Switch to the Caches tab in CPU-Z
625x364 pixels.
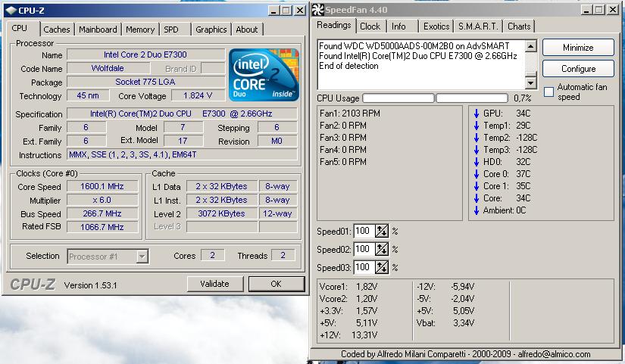[57, 30]
